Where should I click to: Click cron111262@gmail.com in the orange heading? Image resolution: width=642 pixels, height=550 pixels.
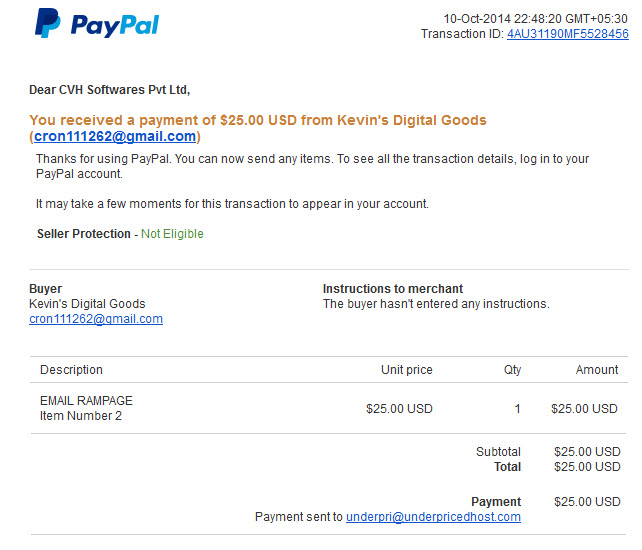115,136
